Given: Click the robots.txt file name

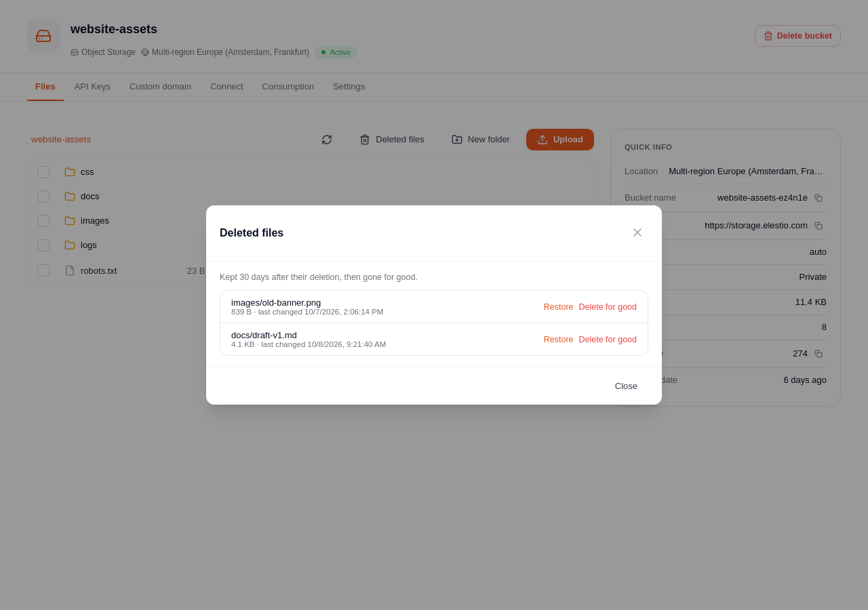Looking at the screenshot, I should click(x=99, y=271).
